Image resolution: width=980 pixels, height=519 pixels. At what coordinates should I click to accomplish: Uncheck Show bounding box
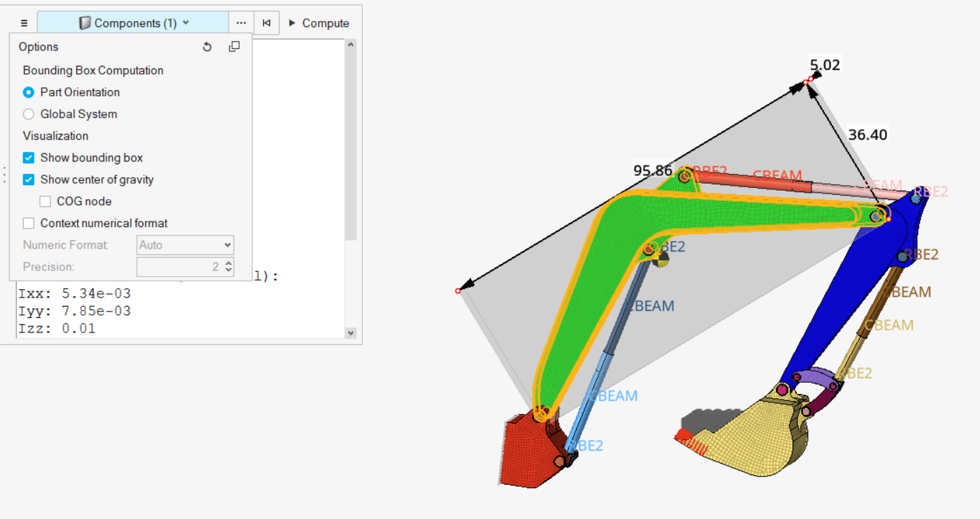(29, 158)
